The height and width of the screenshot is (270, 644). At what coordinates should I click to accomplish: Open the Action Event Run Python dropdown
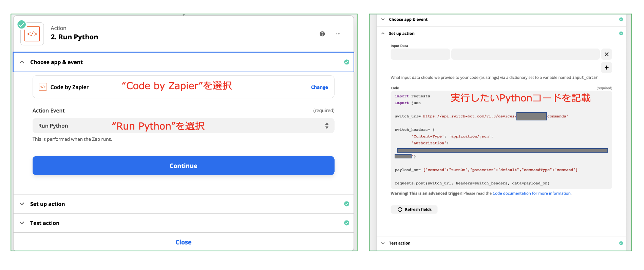[183, 126]
